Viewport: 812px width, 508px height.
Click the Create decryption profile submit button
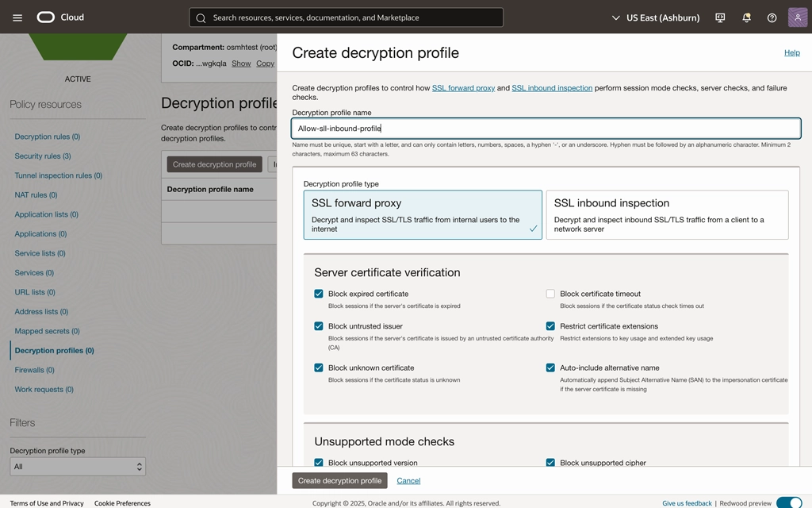(339, 480)
